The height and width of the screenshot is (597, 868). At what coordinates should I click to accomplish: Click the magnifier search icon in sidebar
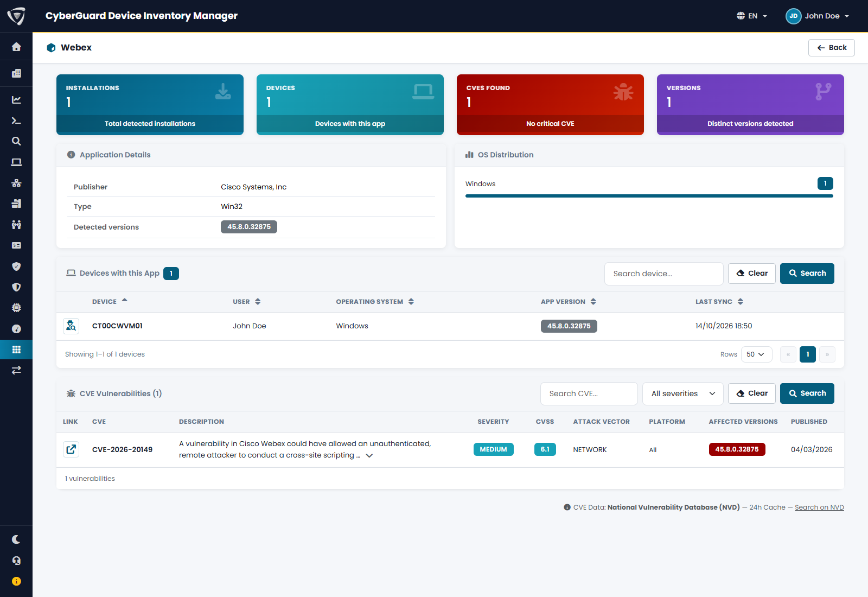point(16,141)
